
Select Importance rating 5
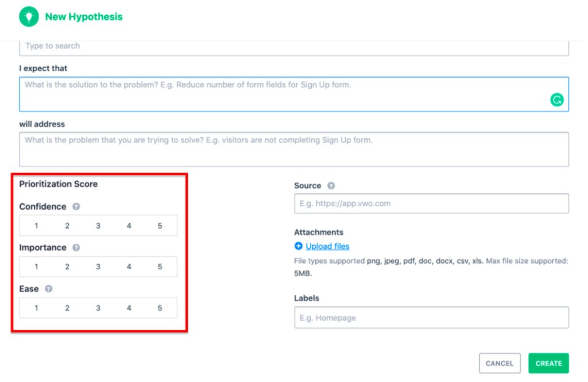pyautogui.click(x=160, y=267)
